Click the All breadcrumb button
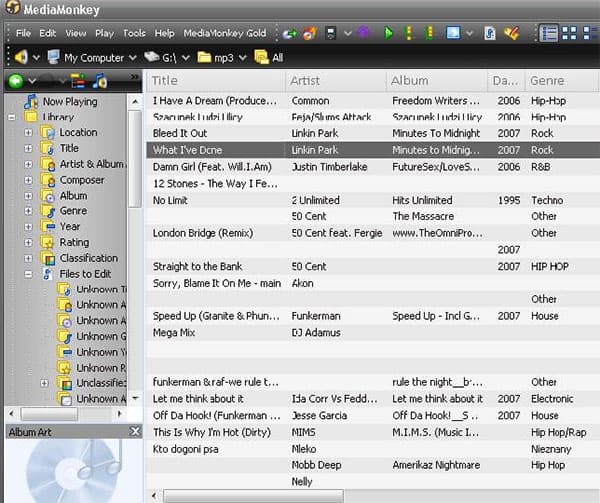Image resolution: width=600 pixels, height=503 pixels. tap(269, 57)
